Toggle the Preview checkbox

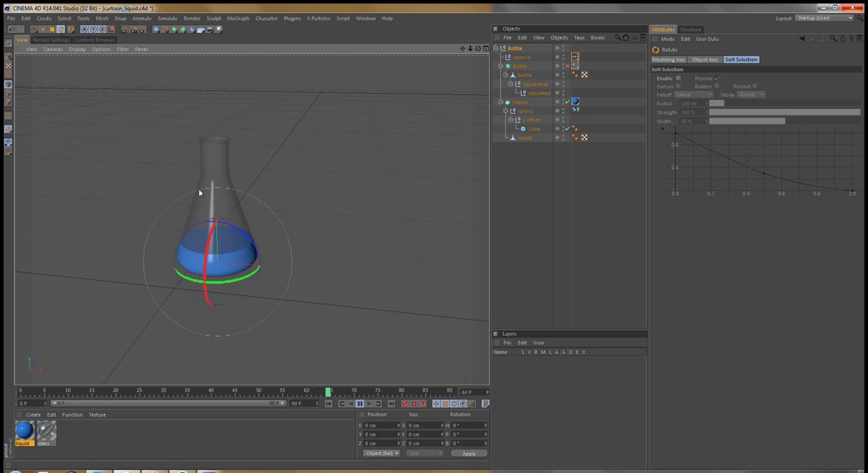tap(717, 78)
